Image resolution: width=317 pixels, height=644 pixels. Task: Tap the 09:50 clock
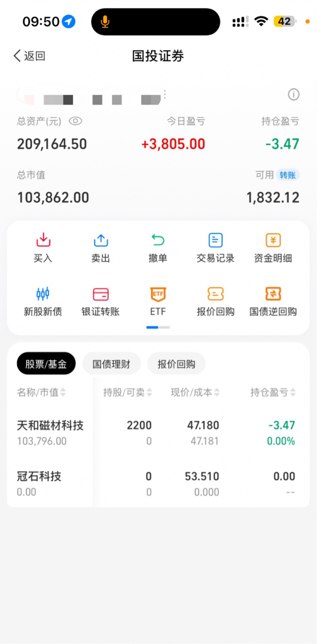pos(41,21)
